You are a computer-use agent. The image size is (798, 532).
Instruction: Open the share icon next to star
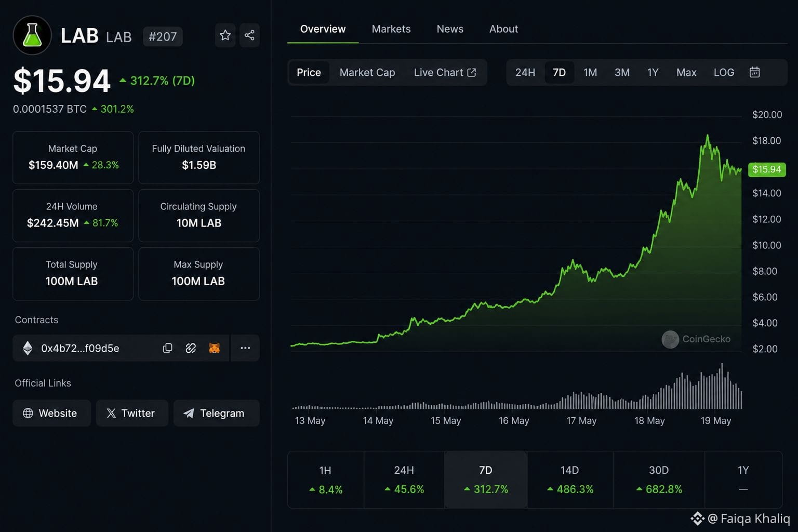click(x=249, y=35)
